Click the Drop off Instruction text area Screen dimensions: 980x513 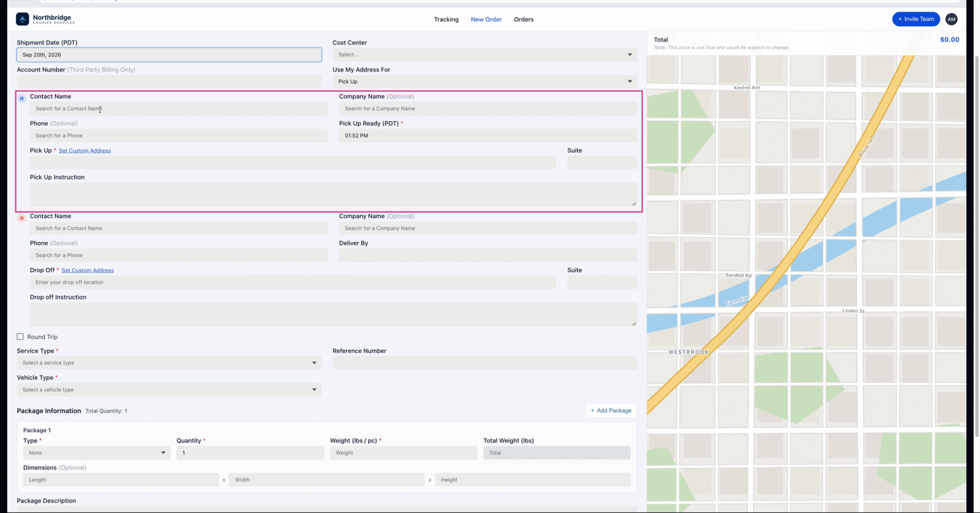tap(333, 314)
